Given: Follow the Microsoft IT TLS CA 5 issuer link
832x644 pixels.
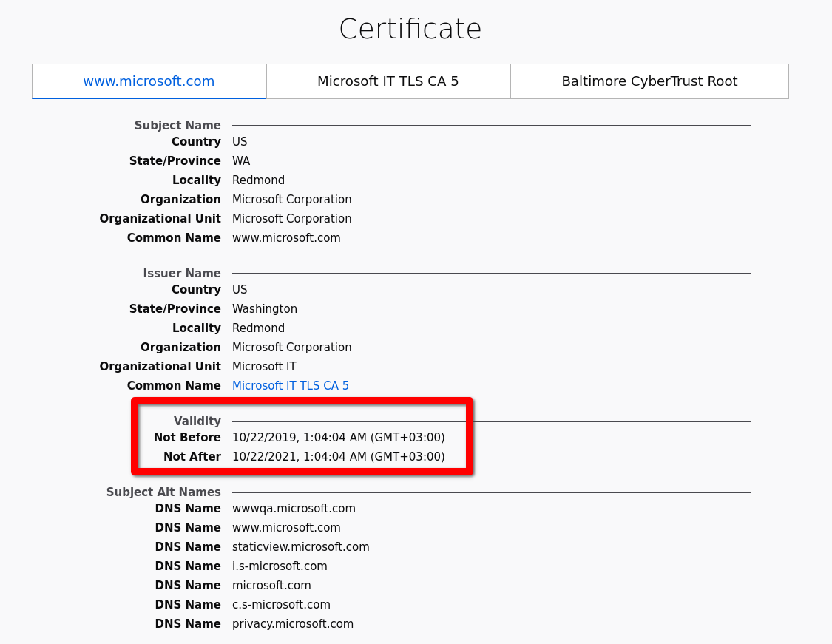Looking at the screenshot, I should pyautogui.click(x=290, y=386).
